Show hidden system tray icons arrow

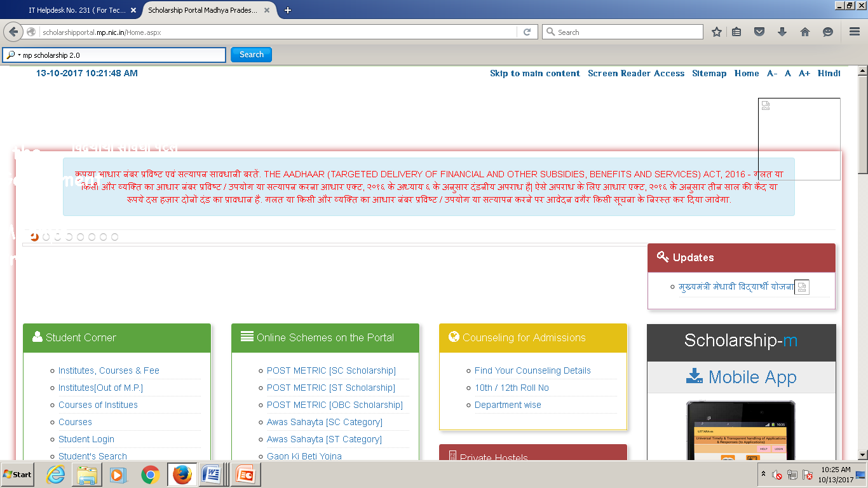coord(763,474)
